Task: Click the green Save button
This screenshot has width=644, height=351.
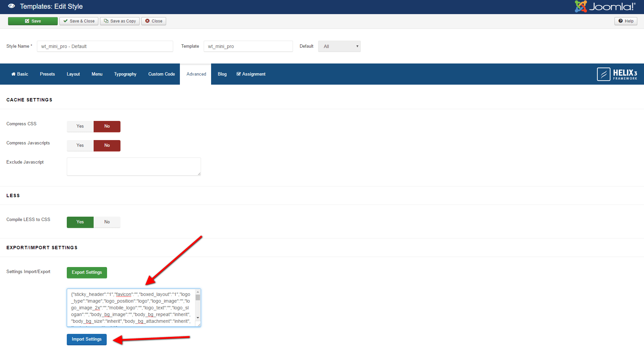Action: click(x=33, y=21)
